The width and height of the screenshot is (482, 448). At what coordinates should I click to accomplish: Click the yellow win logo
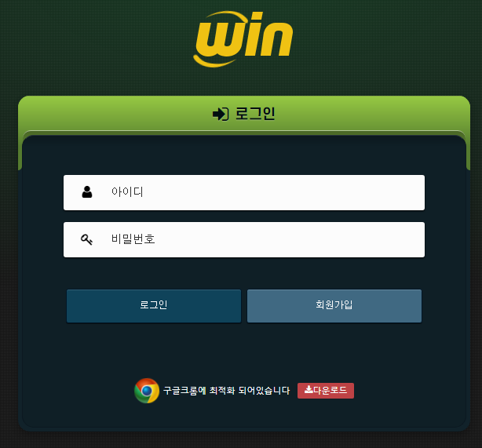(243, 39)
